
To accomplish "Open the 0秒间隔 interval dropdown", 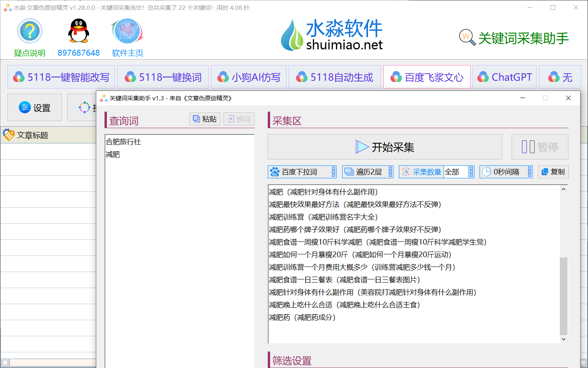I will [x=506, y=172].
